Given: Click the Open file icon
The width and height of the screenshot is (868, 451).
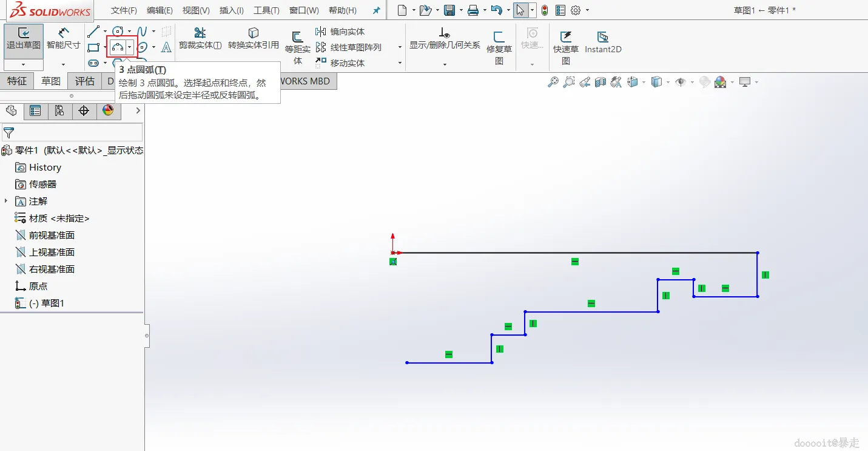Looking at the screenshot, I should [425, 10].
